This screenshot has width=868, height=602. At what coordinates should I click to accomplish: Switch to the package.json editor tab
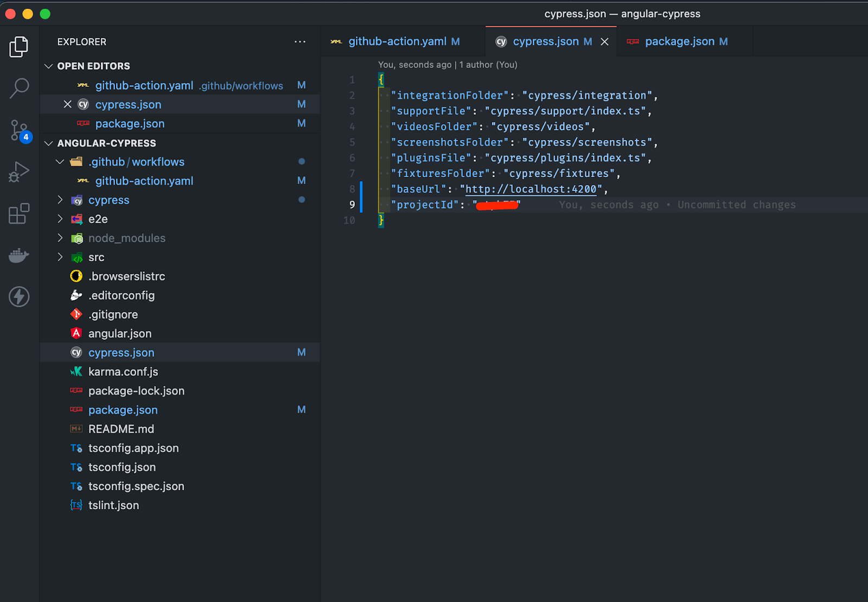[x=686, y=42]
